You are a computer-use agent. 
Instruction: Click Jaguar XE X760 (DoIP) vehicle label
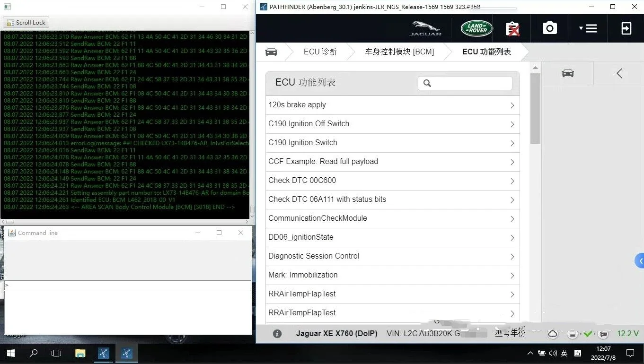[x=336, y=334]
